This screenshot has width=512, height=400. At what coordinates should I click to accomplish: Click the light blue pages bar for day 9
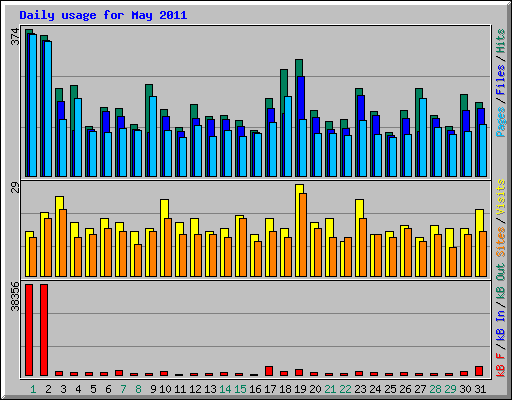(x=153, y=136)
